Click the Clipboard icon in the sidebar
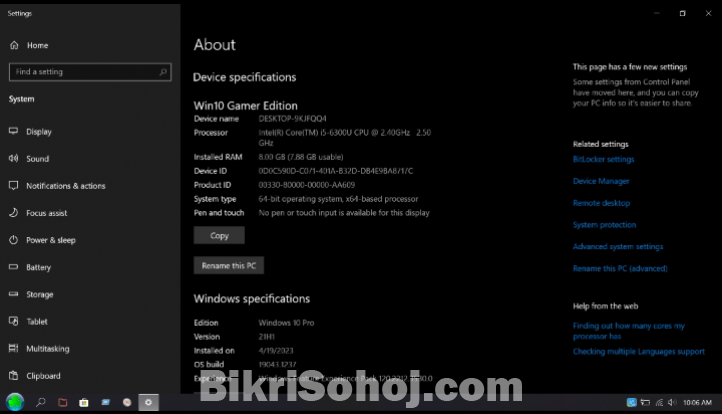Image resolution: width=722 pixels, height=414 pixels. click(13, 375)
